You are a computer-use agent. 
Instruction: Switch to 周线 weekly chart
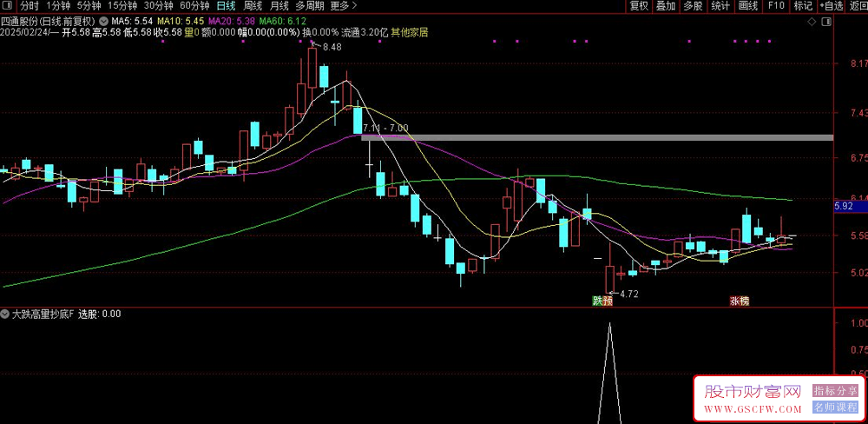(253, 6)
